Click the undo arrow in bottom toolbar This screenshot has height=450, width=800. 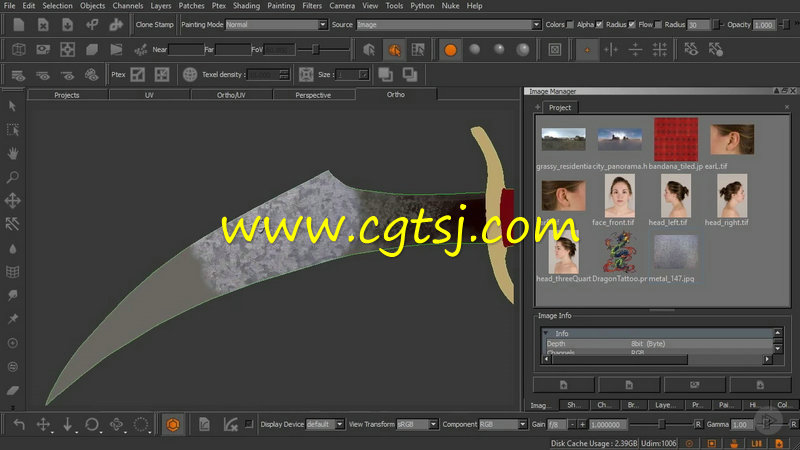coord(19,424)
